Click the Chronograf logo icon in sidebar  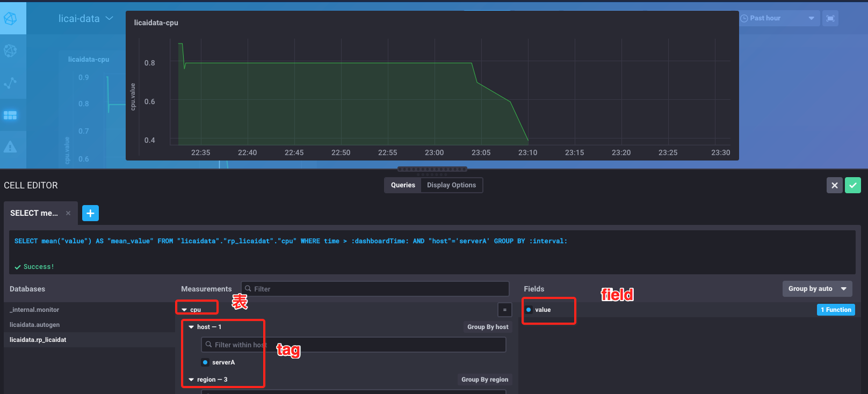(10, 18)
